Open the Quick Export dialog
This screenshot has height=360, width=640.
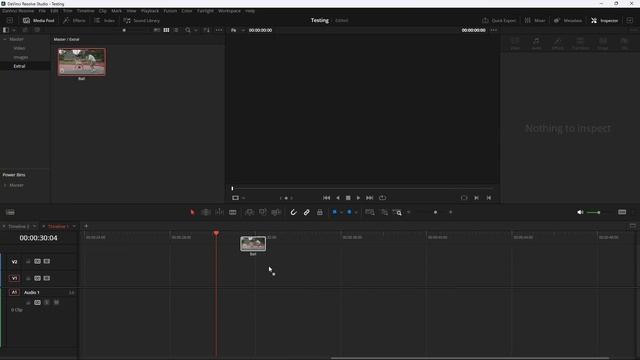pyautogui.click(x=499, y=20)
